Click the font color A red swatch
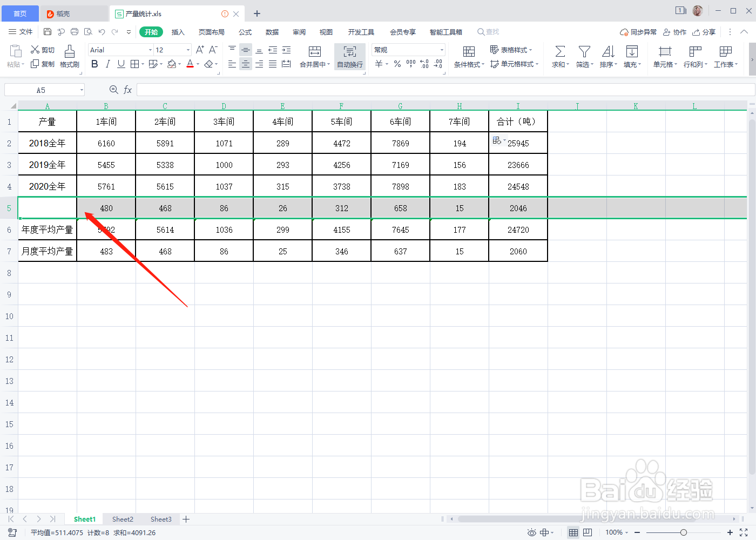This screenshot has height=540, width=756. click(190, 64)
